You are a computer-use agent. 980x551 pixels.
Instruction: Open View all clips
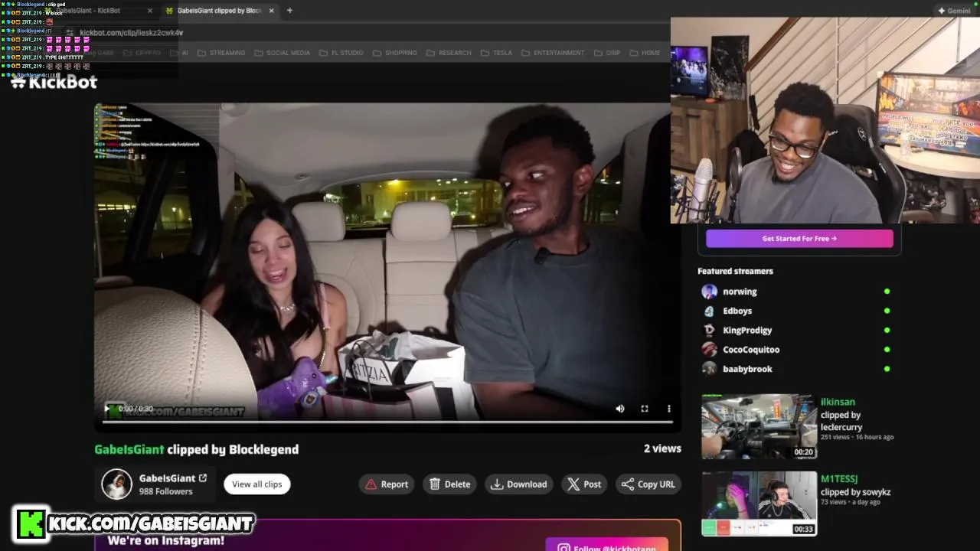257,484
